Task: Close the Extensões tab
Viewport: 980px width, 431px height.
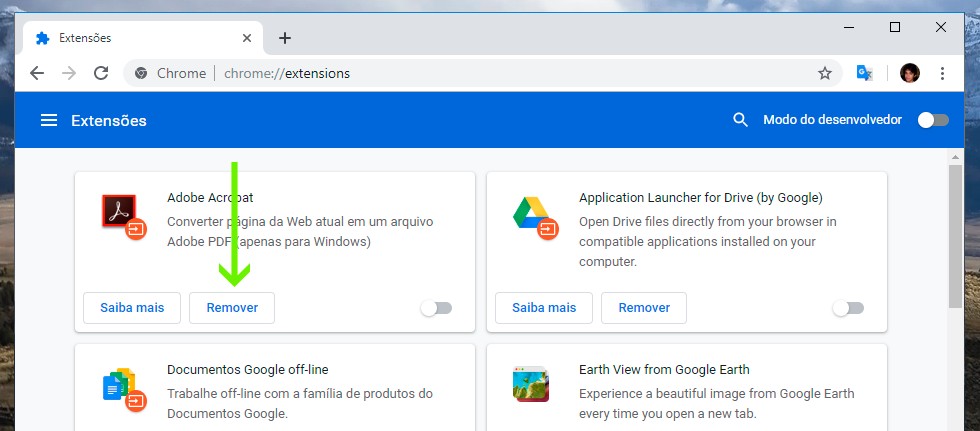Action: (x=247, y=38)
